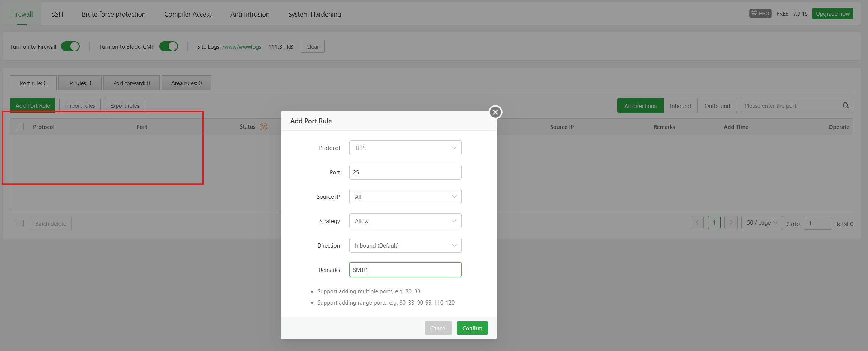Screen dimensions: 868x351
Task: Toggle the Turn on to Firewall switch
Action: click(x=70, y=46)
